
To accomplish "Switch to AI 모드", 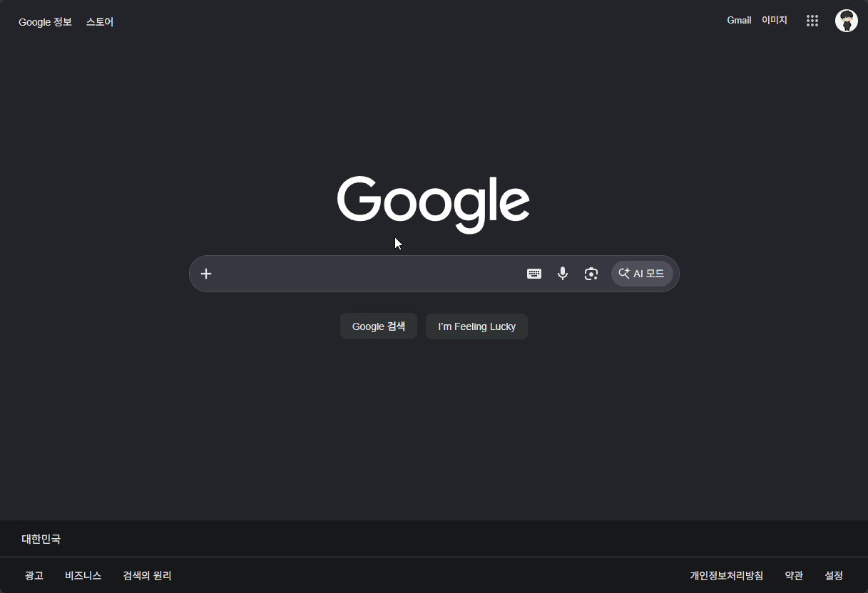I will point(642,274).
